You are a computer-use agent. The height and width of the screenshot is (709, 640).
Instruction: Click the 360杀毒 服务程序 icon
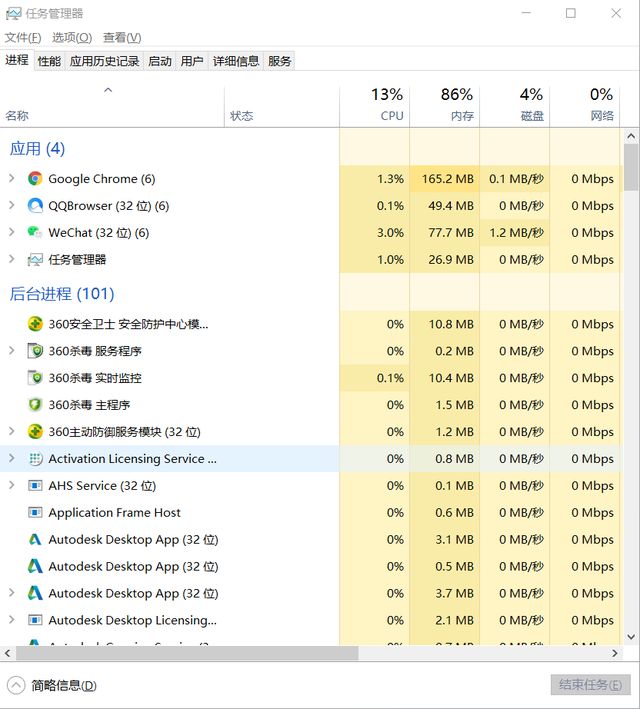(x=35, y=351)
